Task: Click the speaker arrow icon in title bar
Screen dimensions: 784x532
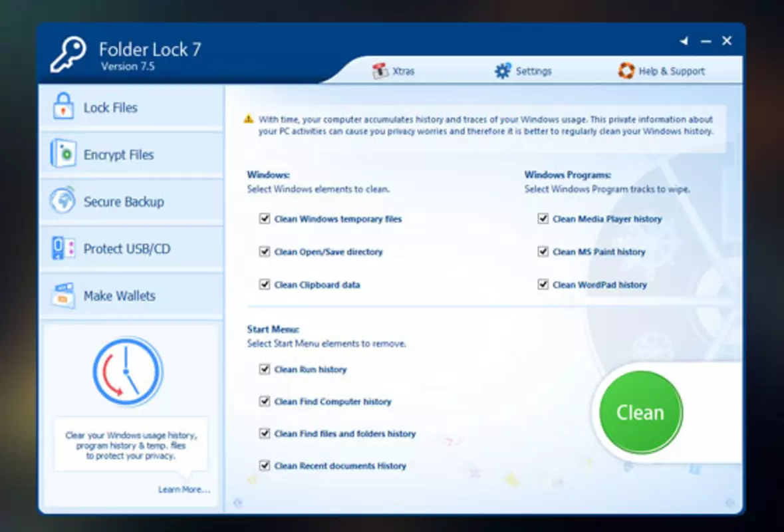Action: click(684, 41)
